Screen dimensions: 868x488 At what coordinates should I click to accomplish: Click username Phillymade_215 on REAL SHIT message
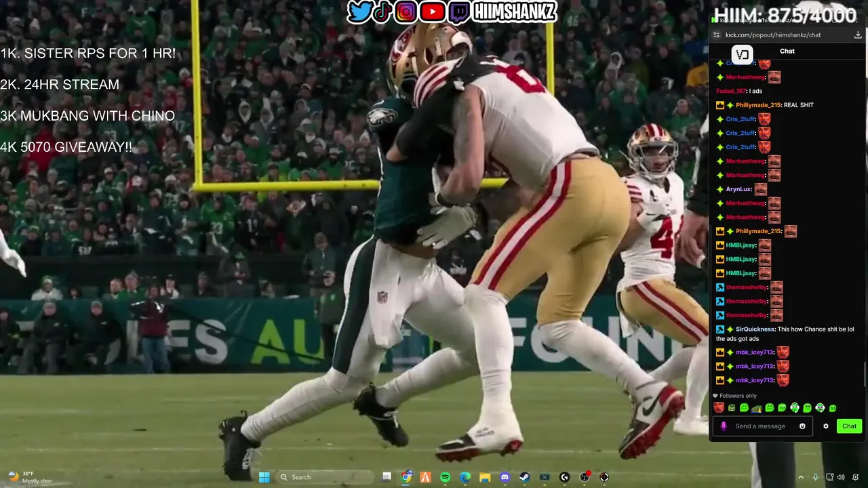click(758, 105)
